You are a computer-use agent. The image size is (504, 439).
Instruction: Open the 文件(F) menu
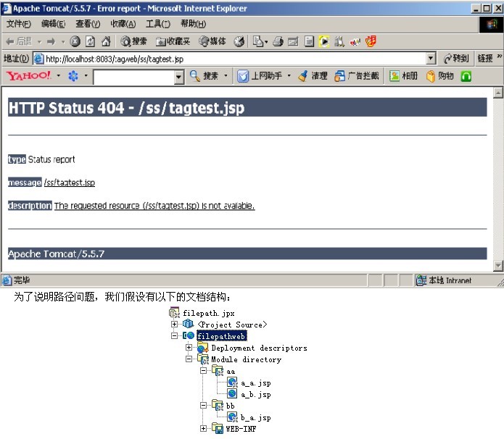19,24
